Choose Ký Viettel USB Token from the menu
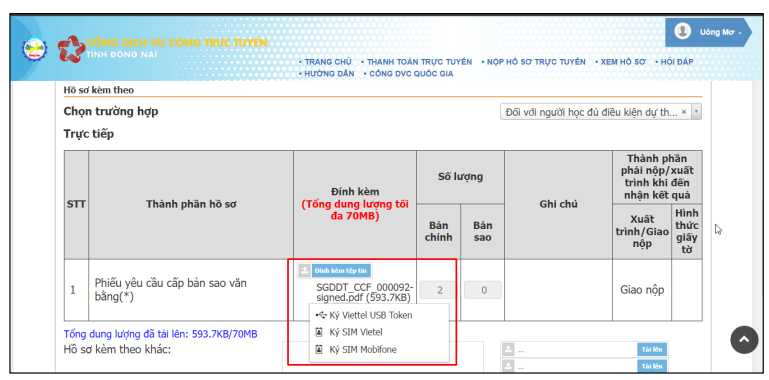The height and width of the screenshot is (380, 769). (379, 315)
